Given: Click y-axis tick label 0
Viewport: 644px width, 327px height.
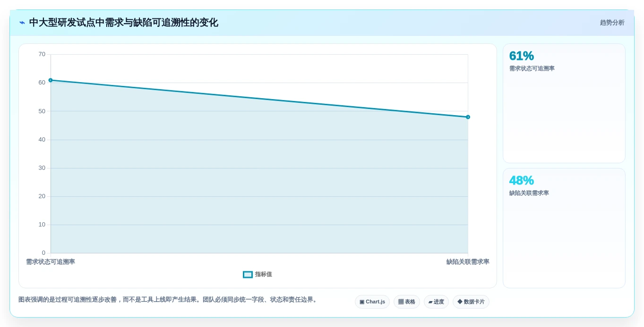Looking at the screenshot, I should (x=43, y=253).
